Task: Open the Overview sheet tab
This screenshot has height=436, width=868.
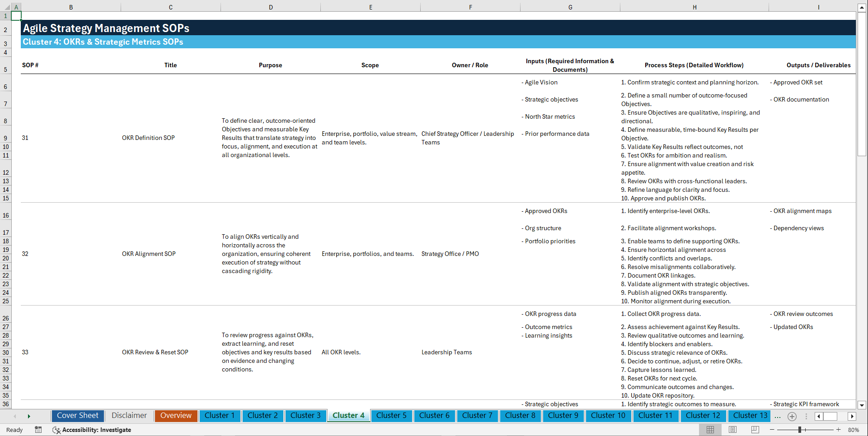Action: point(176,416)
